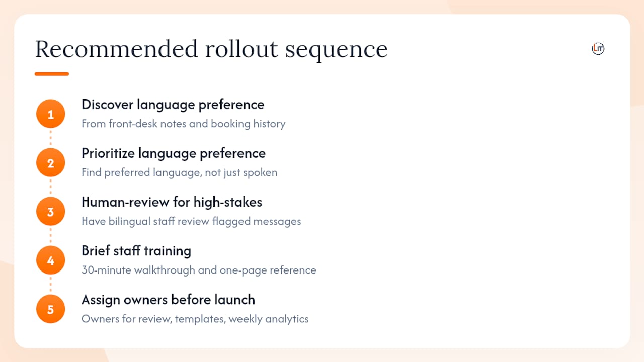Image resolution: width=644 pixels, height=362 pixels.
Task: Select the step 4 numbered badge
Action: coord(50,260)
